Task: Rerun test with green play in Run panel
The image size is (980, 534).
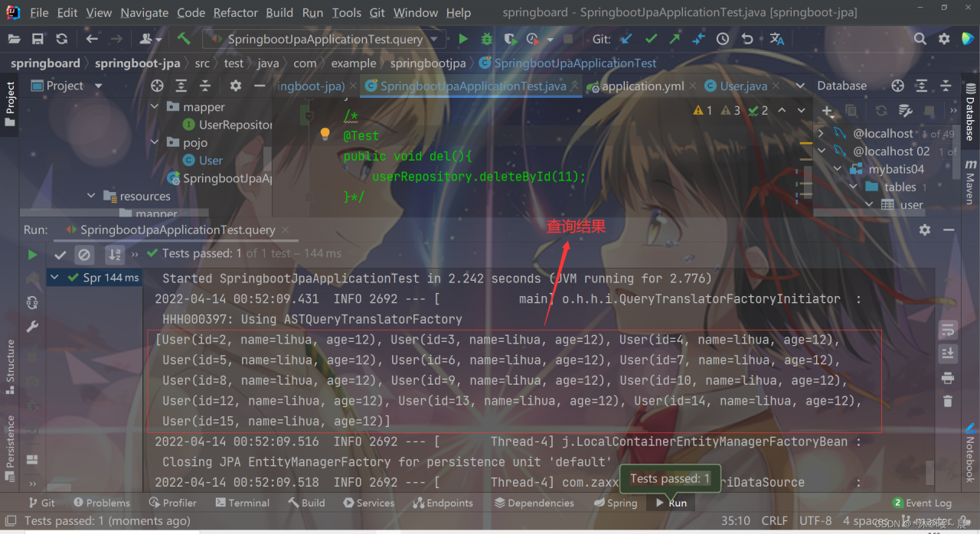Action: tap(32, 254)
